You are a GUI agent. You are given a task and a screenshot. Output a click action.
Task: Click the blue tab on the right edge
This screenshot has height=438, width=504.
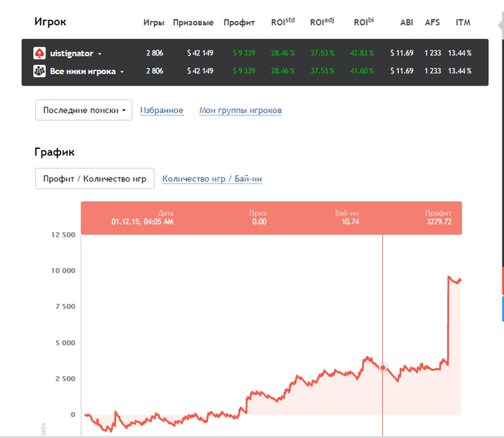pos(502,309)
